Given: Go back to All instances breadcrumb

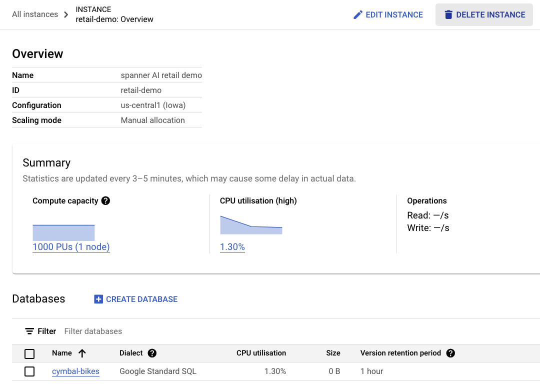Looking at the screenshot, I should [x=35, y=14].
